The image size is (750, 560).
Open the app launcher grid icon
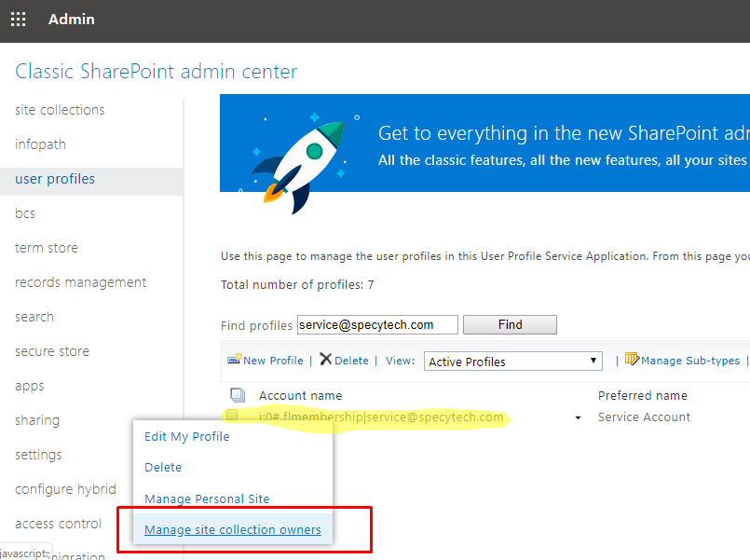pyautogui.click(x=19, y=20)
